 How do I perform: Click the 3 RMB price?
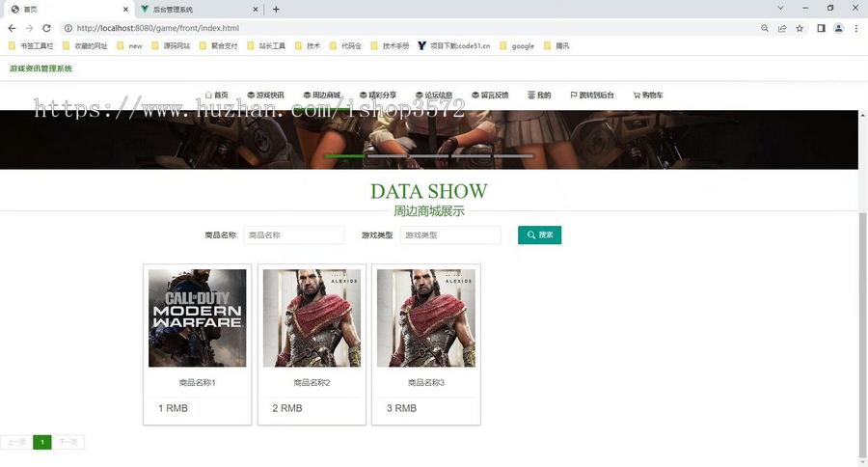point(401,408)
